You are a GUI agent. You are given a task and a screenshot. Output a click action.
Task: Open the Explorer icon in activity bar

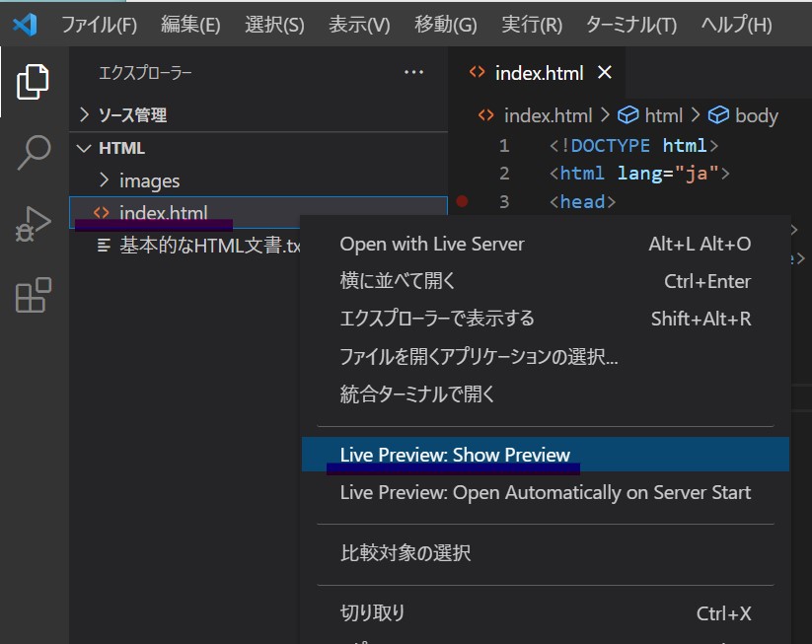tap(33, 81)
